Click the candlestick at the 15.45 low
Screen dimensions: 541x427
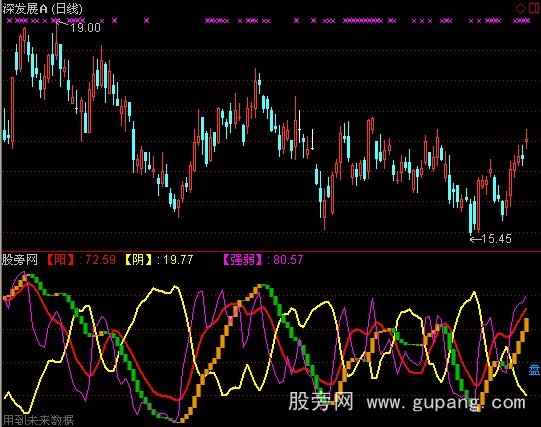pyautogui.click(x=471, y=217)
